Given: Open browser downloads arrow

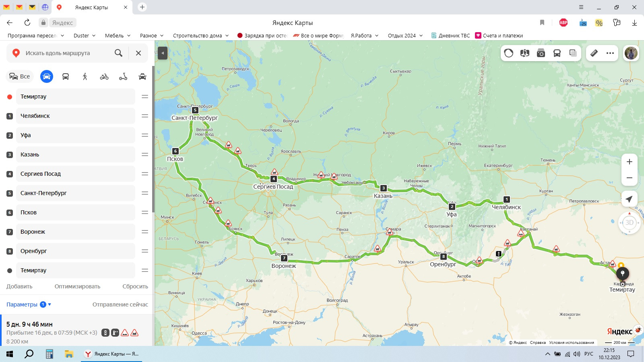Looking at the screenshot, I should pyautogui.click(x=634, y=23).
